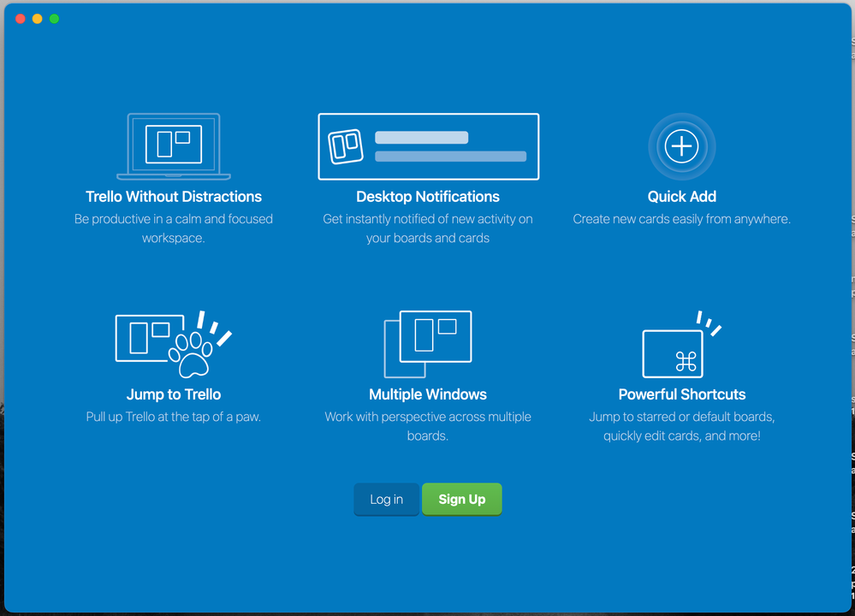Select the "Trello Without Distractions" heading
Screen dimensions: 855x616
[x=174, y=197]
